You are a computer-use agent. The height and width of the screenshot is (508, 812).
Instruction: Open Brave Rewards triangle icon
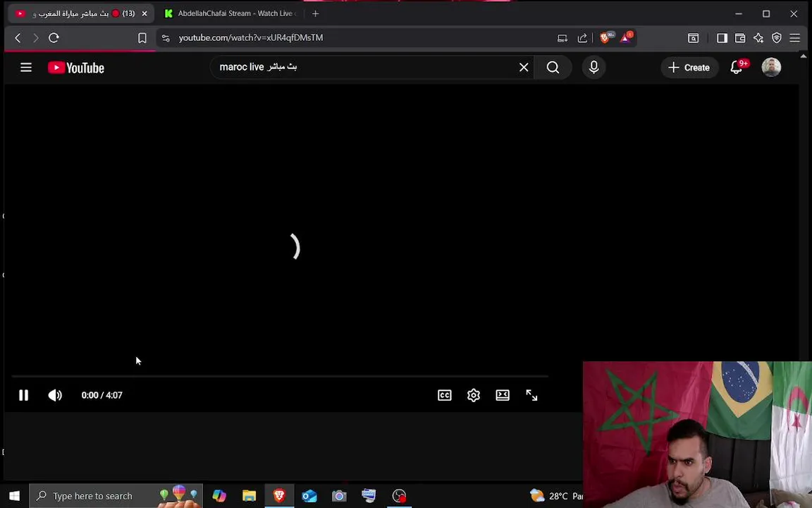(x=626, y=38)
